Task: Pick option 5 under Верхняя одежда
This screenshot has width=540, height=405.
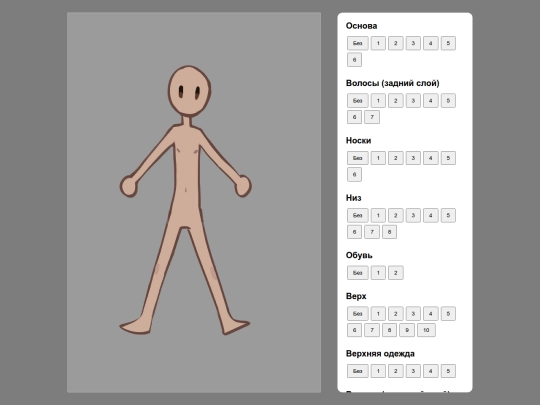Action: point(448,371)
